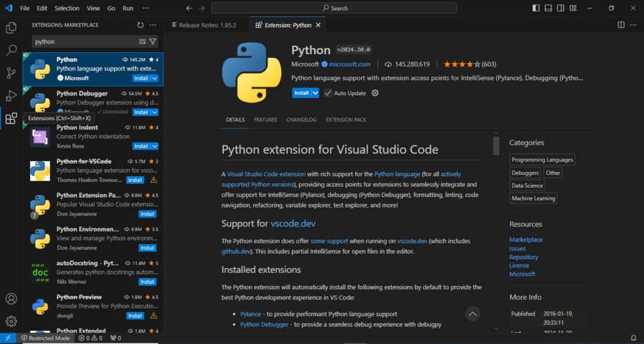Open the overflow menu ellipsis in menu bar
Viewport: 644px width, 344px height.
pos(146,8)
